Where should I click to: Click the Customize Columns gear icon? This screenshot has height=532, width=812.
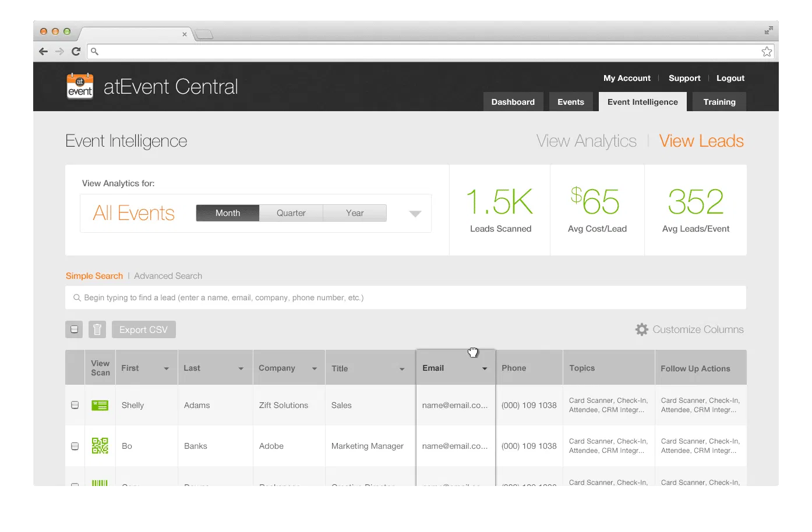(641, 329)
